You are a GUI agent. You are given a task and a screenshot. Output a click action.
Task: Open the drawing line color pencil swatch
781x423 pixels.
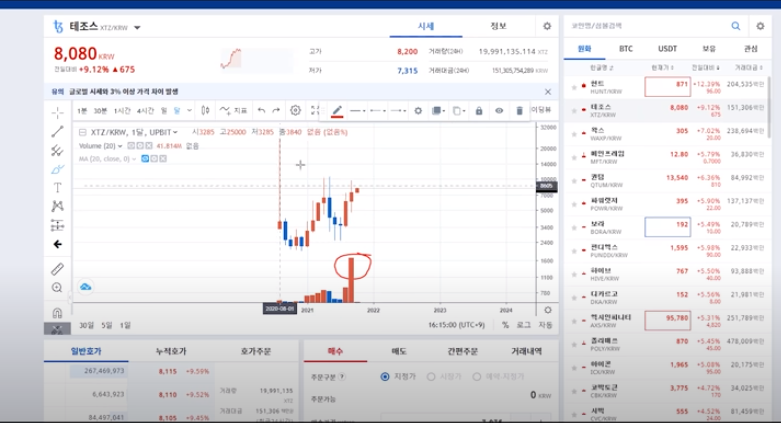click(337, 111)
